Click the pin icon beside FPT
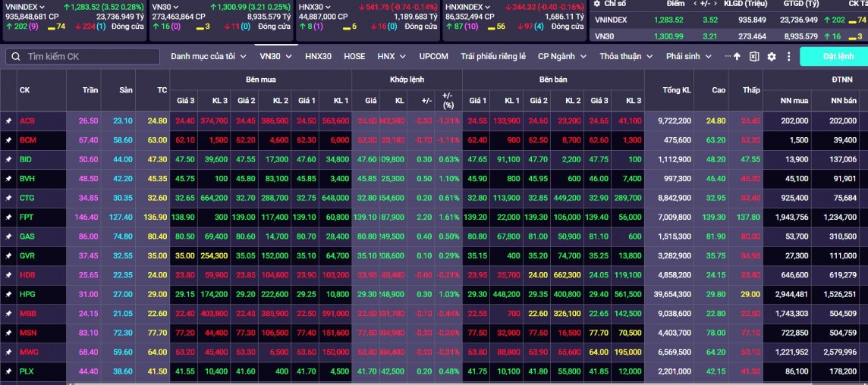Viewport: 868px width, 385px height. tap(8, 217)
